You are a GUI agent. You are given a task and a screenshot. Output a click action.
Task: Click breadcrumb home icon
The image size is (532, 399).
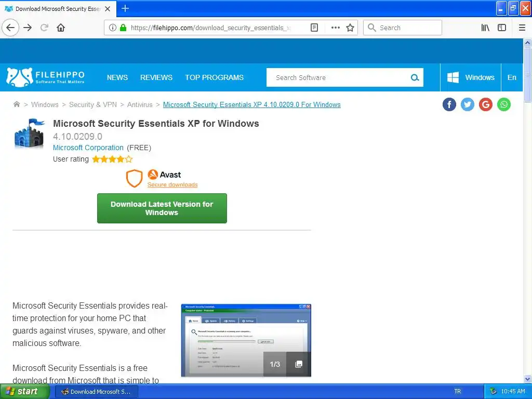(x=16, y=104)
